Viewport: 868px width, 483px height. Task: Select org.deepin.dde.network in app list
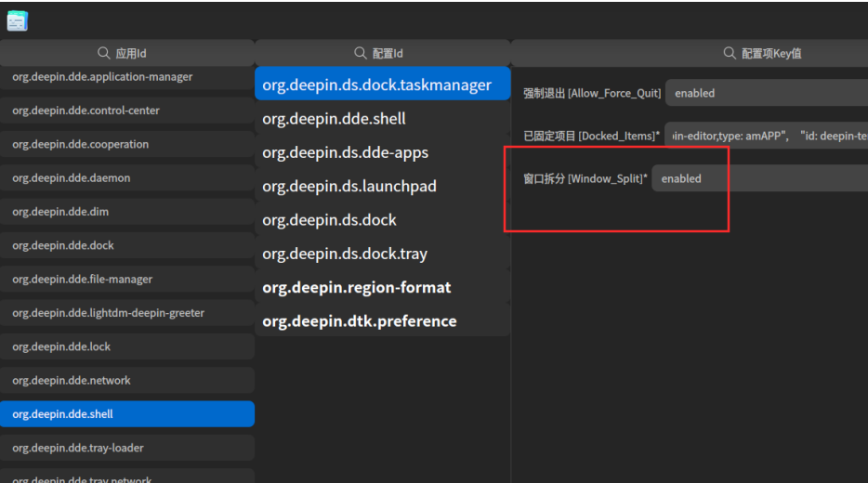click(x=127, y=381)
